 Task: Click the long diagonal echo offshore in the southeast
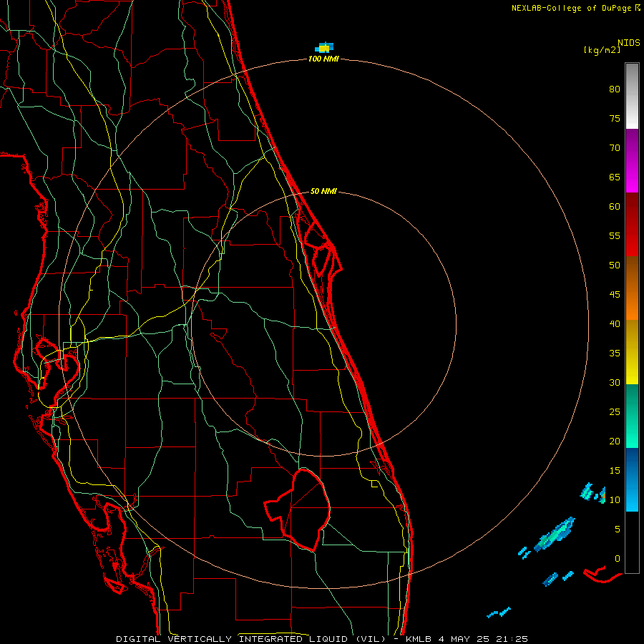pyautogui.click(x=555, y=535)
